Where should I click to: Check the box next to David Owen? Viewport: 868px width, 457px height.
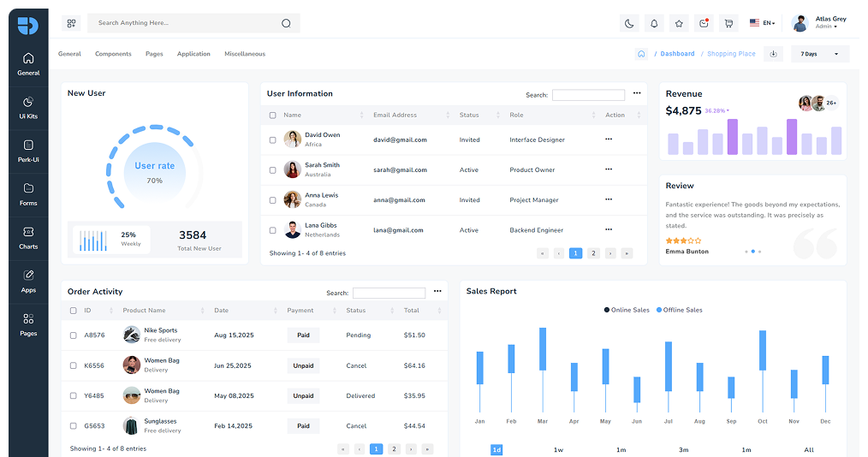(x=273, y=139)
